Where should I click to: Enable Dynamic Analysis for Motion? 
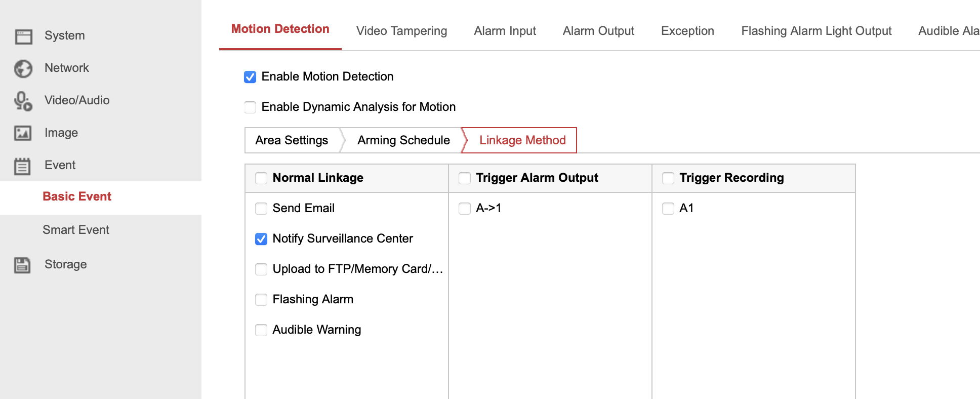coord(250,107)
